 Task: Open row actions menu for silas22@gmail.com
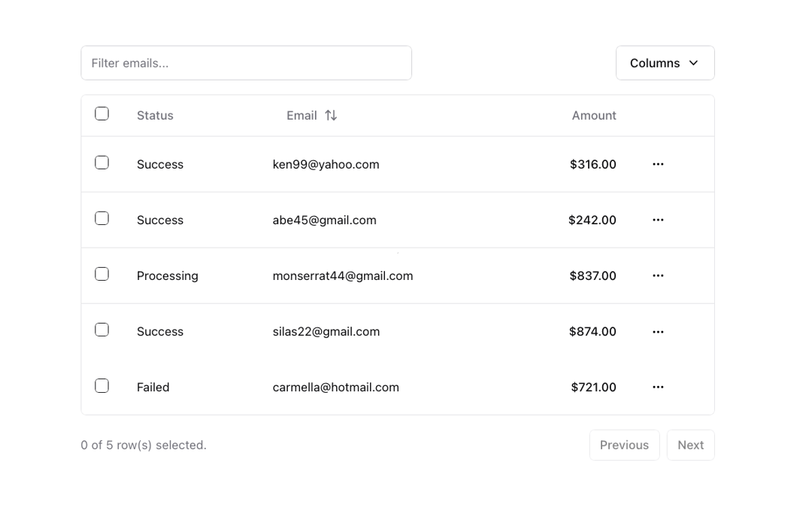[658, 332]
